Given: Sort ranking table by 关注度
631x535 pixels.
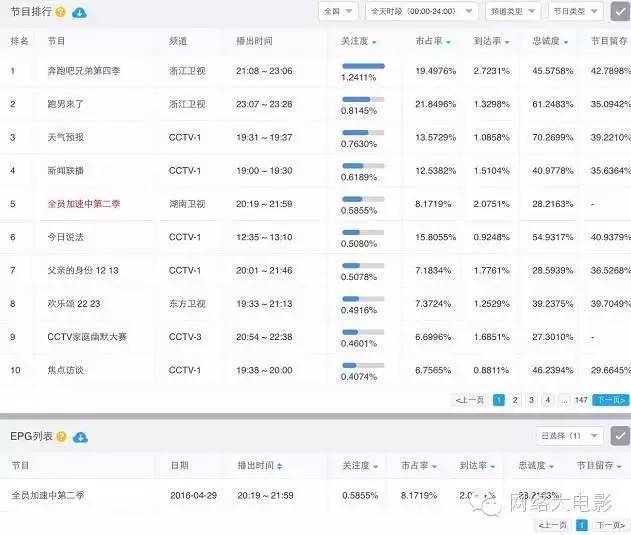Looking at the screenshot, I should click(359, 41).
